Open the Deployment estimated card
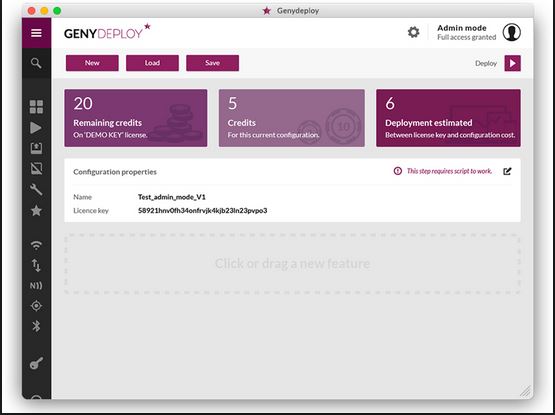 click(448, 118)
